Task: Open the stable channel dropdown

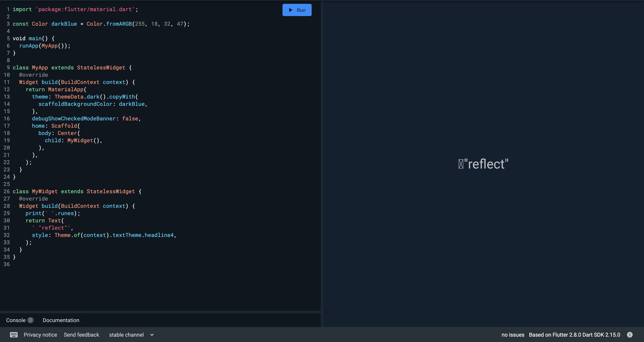Action: (x=131, y=335)
